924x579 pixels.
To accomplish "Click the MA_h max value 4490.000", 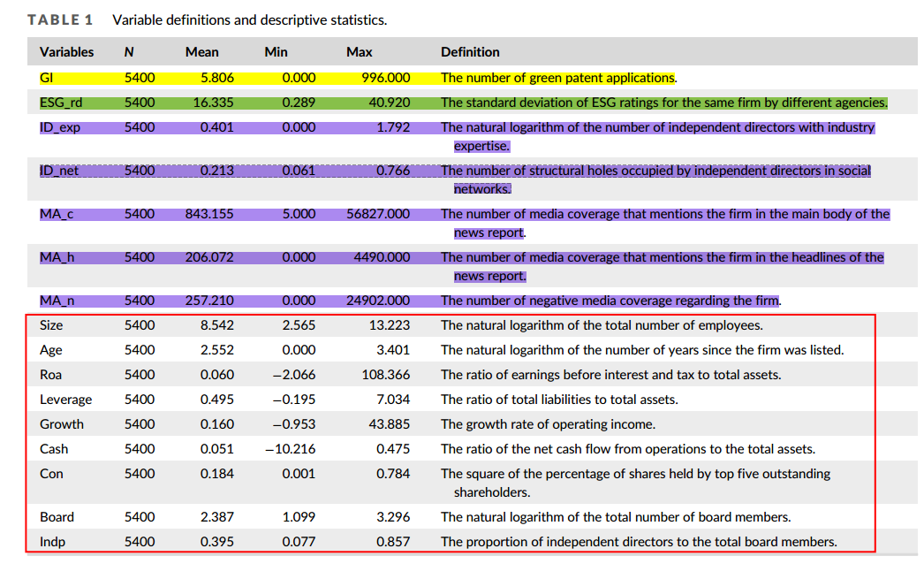I will (x=382, y=257).
